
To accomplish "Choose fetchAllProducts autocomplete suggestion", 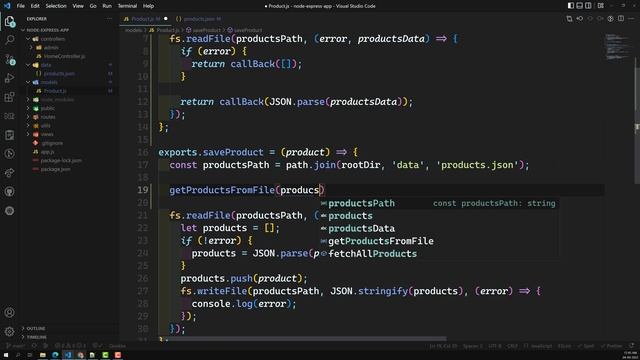I will coord(439,254).
